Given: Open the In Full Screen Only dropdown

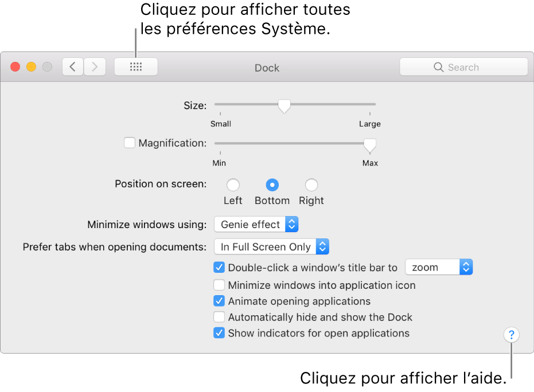Looking at the screenshot, I should pos(271,246).
